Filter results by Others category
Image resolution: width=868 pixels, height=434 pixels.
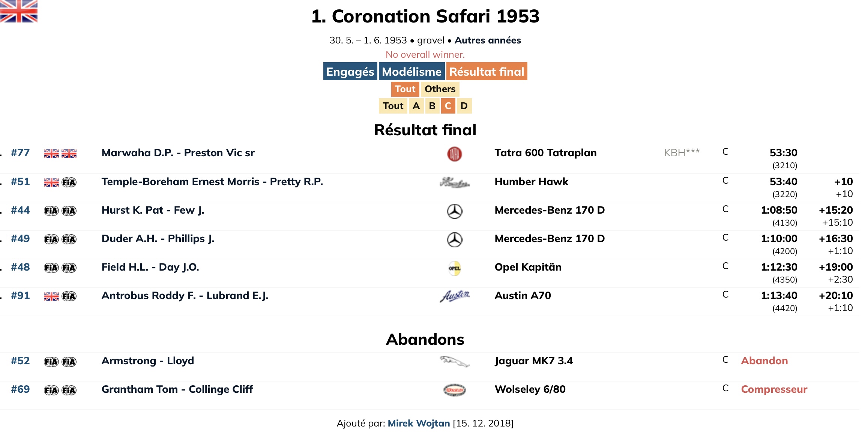[440, 89]
